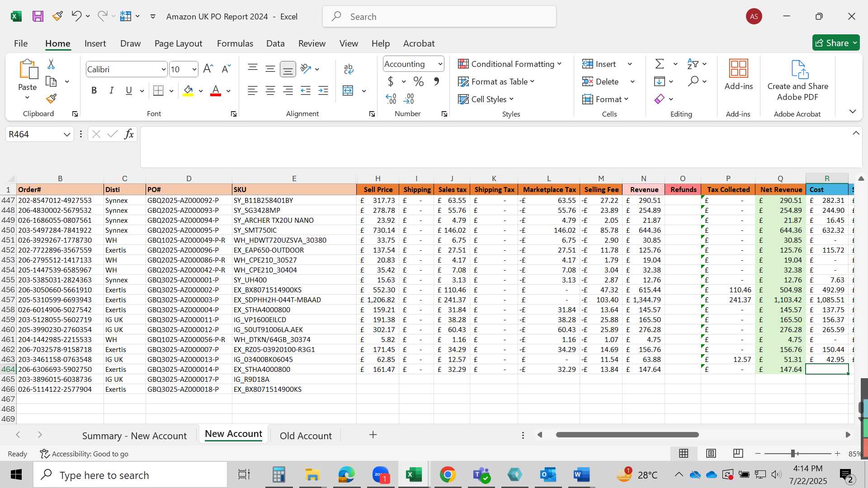Image resolution: width=868 pixels, height=488 pixels.
Task: Click the Clear eraser icon in Editing
Action: (x=660, y=99)
